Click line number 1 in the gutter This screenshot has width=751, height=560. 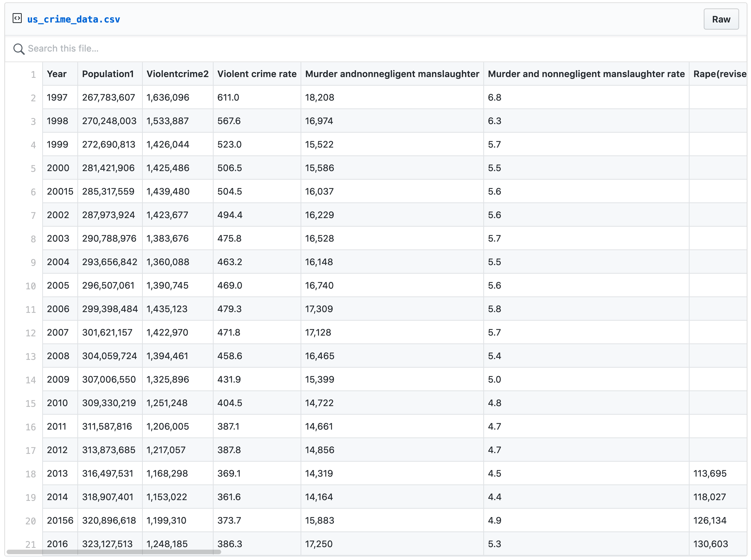[33, 75]
